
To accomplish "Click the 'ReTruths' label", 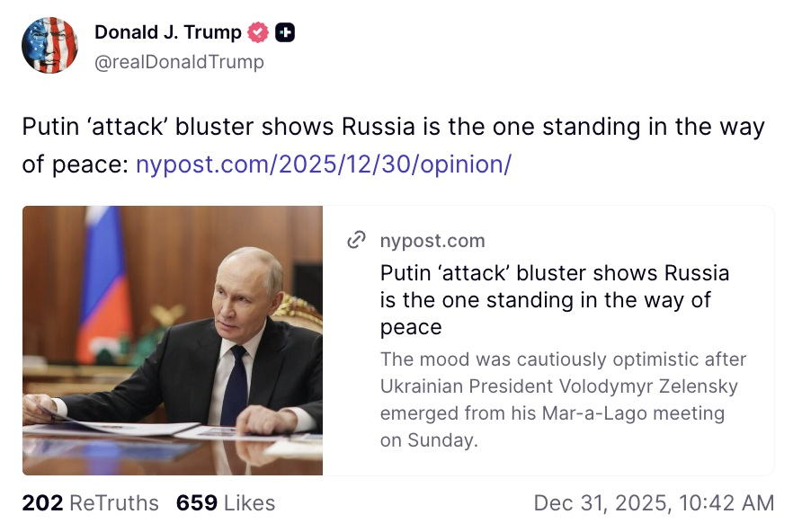I will 113,503.
